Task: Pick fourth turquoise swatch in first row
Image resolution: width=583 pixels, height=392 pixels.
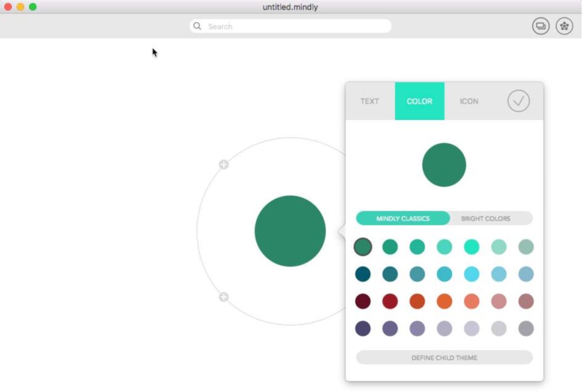Action: [x=444, y=247]
